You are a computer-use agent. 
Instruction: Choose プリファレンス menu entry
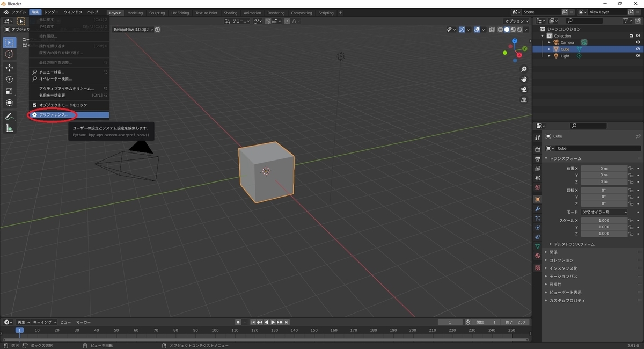click(70, 115)
